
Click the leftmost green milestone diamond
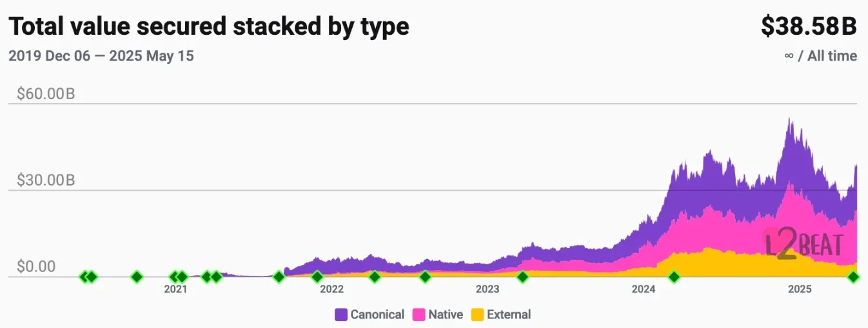click(84, 277)
